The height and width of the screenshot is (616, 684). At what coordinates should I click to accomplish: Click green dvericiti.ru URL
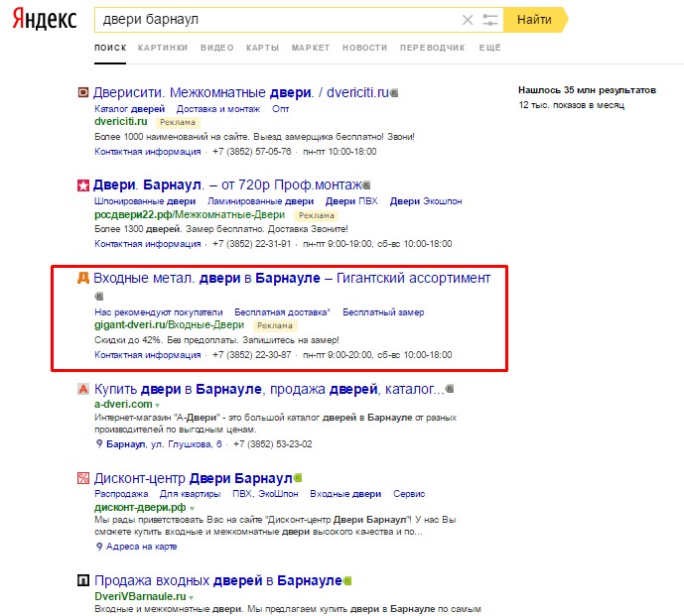(121, 122)
